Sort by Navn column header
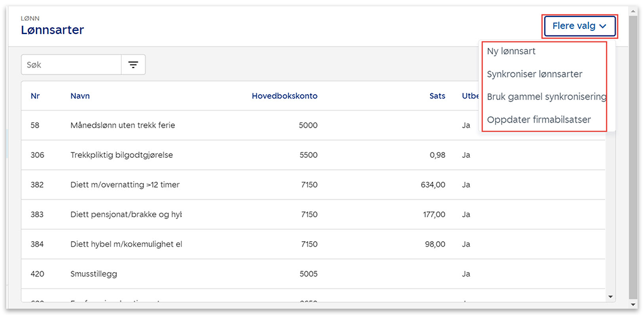 (80, 96)
